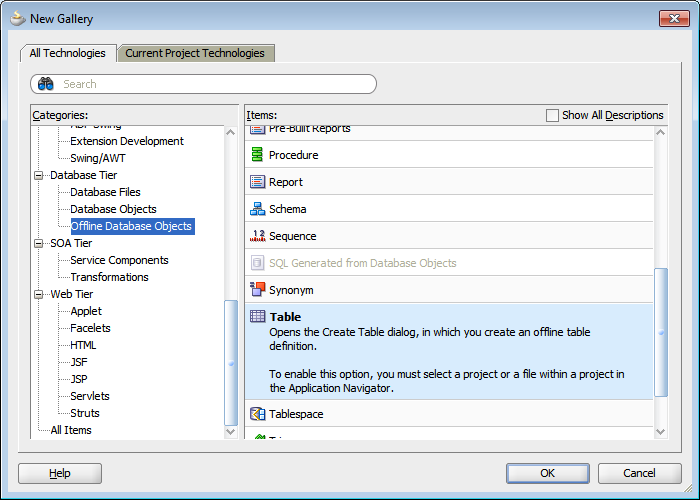Select the Table item title

click(x=285, y=317)
